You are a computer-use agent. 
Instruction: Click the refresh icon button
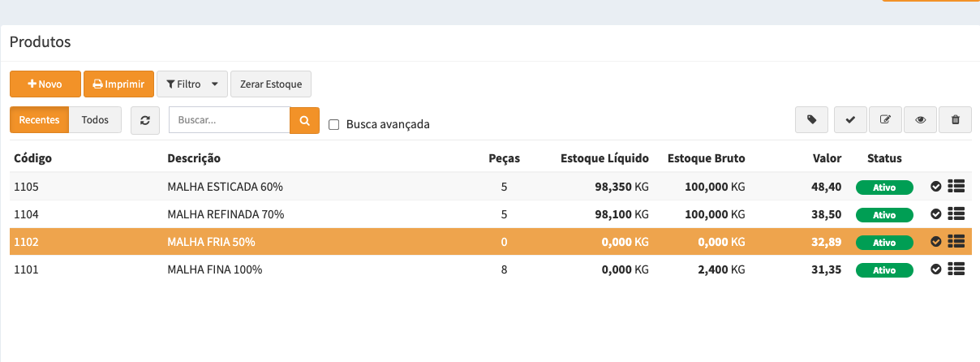[x=145, y=120]
